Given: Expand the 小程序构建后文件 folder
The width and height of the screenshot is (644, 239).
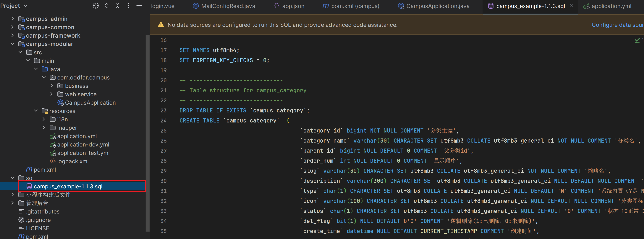Looking at the screenshot, I should point(12,195).
